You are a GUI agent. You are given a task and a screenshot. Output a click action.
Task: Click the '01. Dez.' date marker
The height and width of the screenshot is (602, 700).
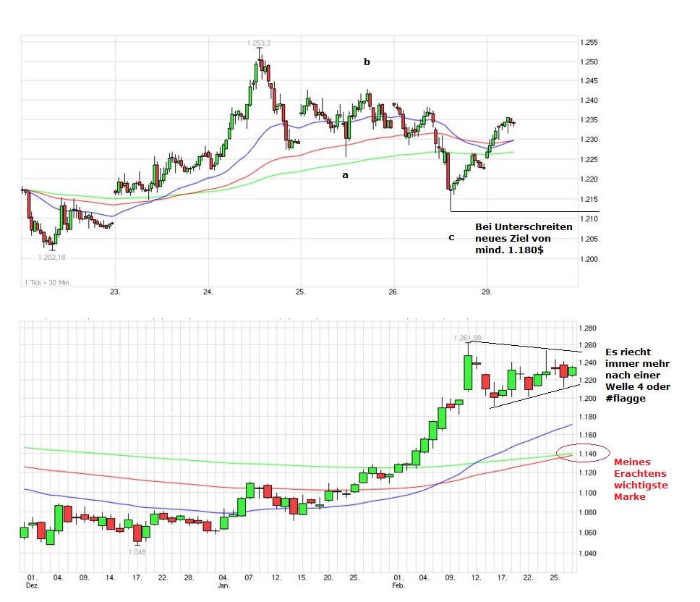(31, 581)
